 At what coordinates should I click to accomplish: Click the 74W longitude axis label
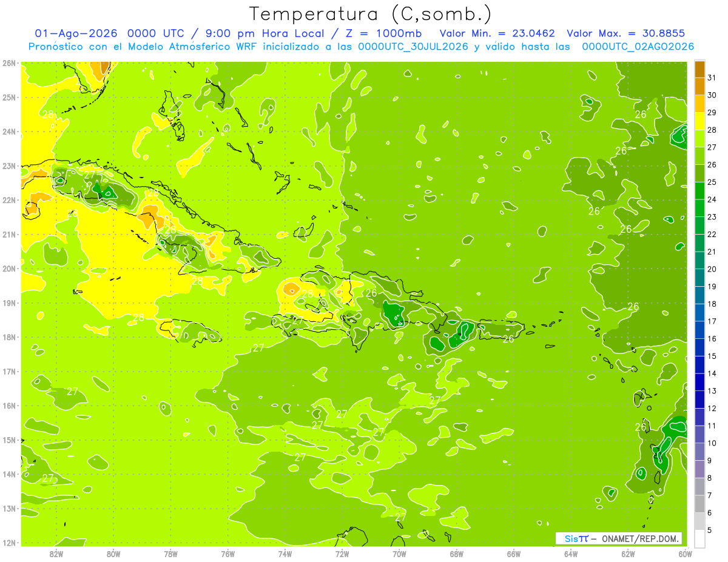click(x=285, y=554)
